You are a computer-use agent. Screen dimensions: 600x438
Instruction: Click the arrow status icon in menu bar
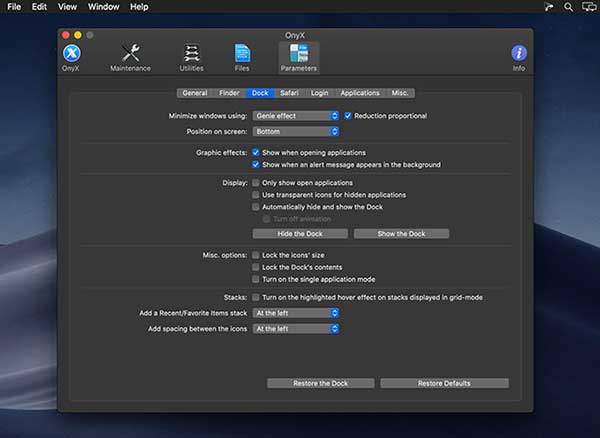pyautogui.click(x=549, y=7)
